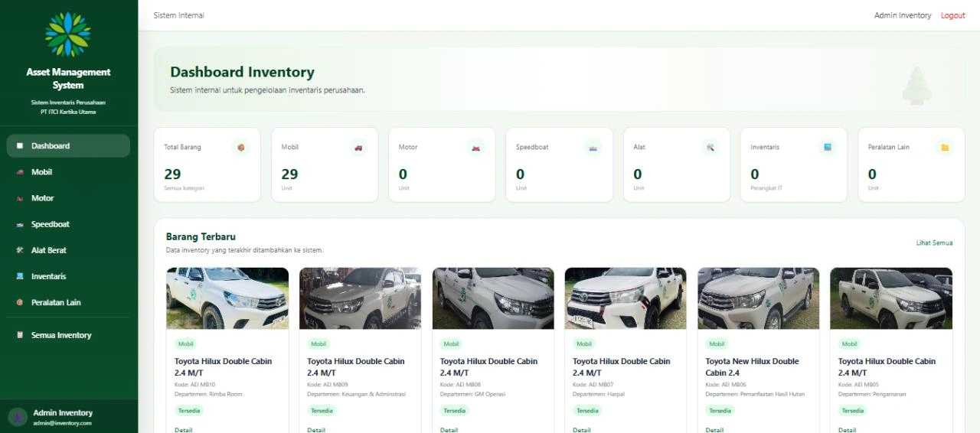This screenshot has width=980, height=433.
Task: Open the Mobil sidebar menu
Action: [x=68, y=172]
